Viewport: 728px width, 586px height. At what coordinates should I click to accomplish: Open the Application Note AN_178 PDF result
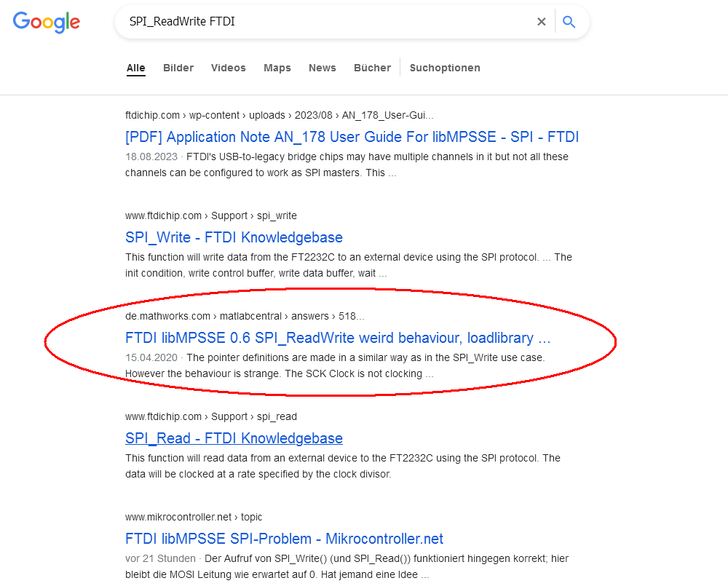[x=352, y=137]
